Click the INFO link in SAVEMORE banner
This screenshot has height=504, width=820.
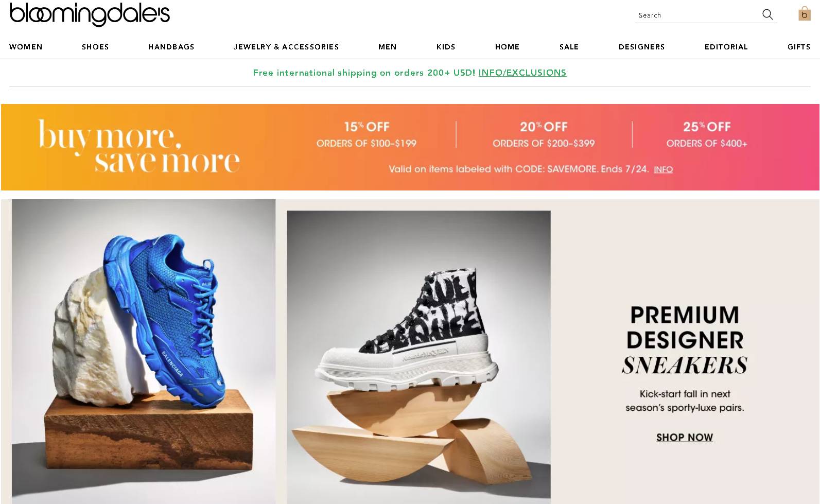coord(663,169)
